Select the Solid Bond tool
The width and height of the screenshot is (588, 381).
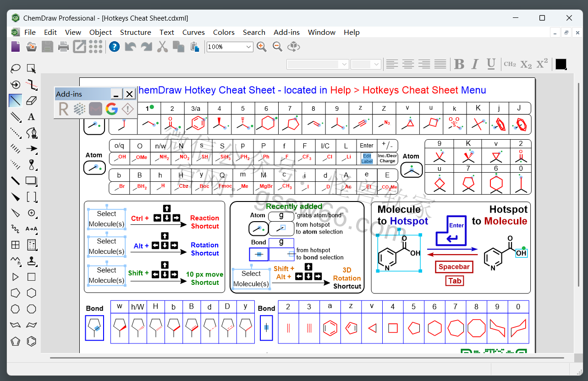click(16, 100)
